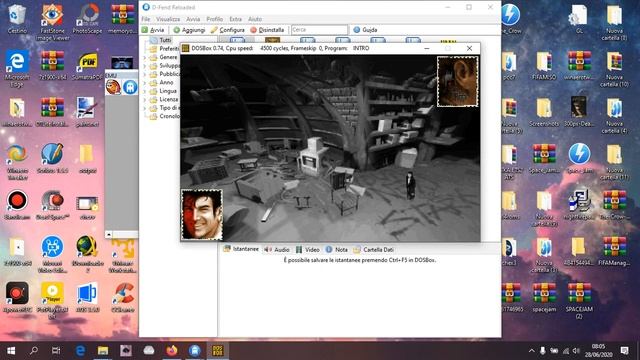Click the ear portrait in DOSBox game
Screen dimensions: 640x360
[x=458, y=81]
